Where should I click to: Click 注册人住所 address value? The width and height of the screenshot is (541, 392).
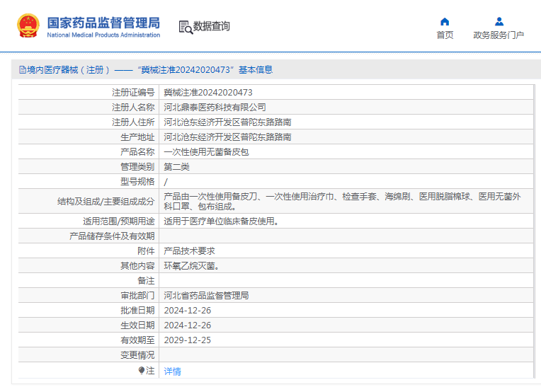point(227,122)
